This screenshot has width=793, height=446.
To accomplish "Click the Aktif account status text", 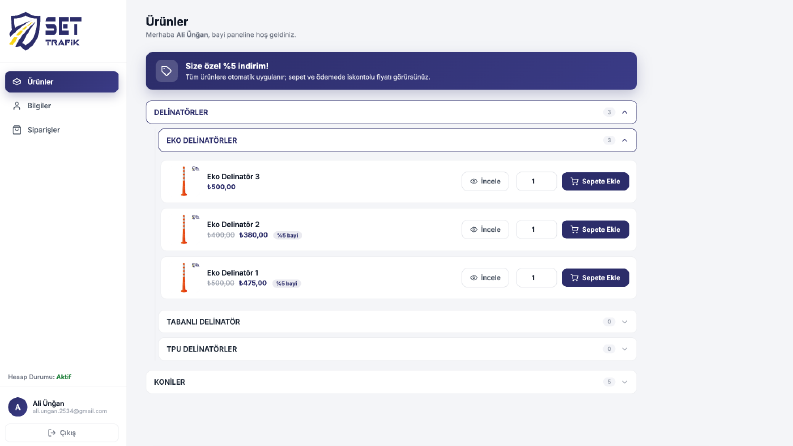I will point(64,377).
